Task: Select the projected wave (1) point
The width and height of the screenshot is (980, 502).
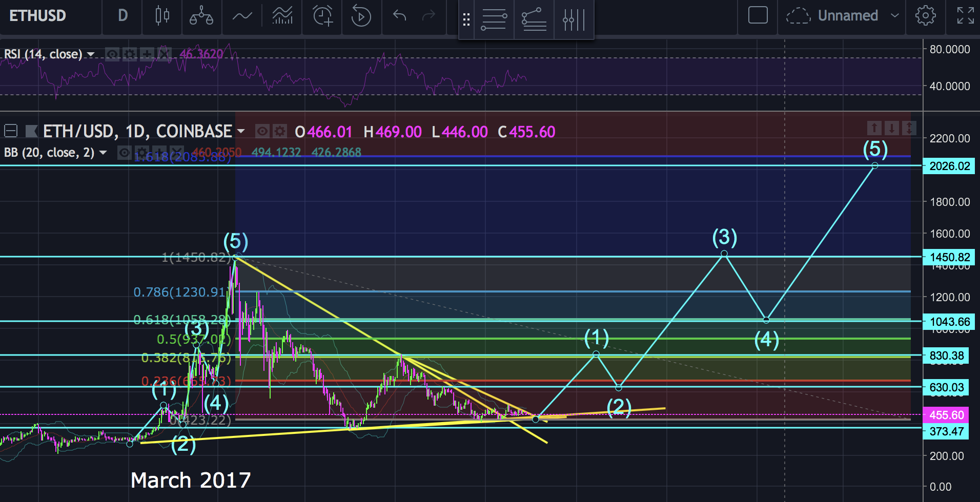Action: tap(596, 354)
